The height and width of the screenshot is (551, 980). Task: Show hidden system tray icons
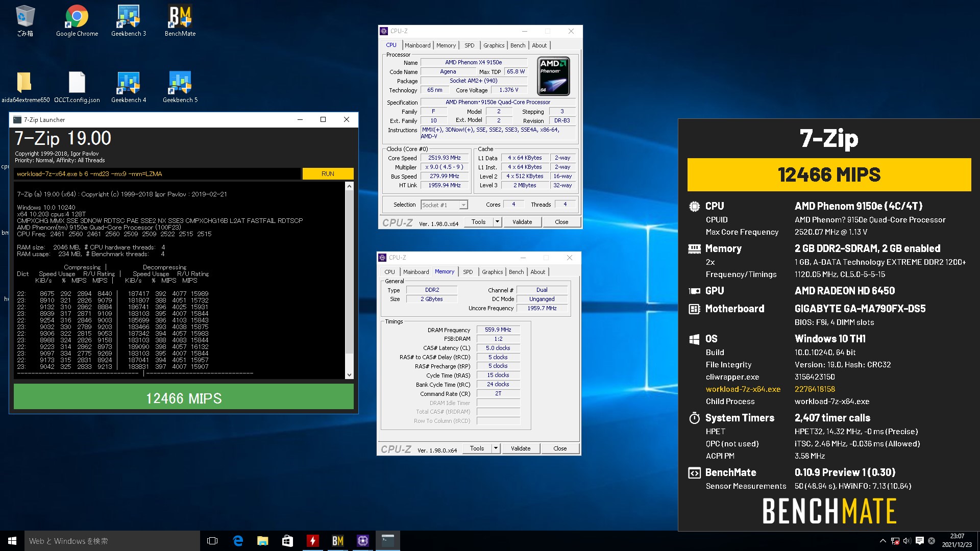coord(883,541)
